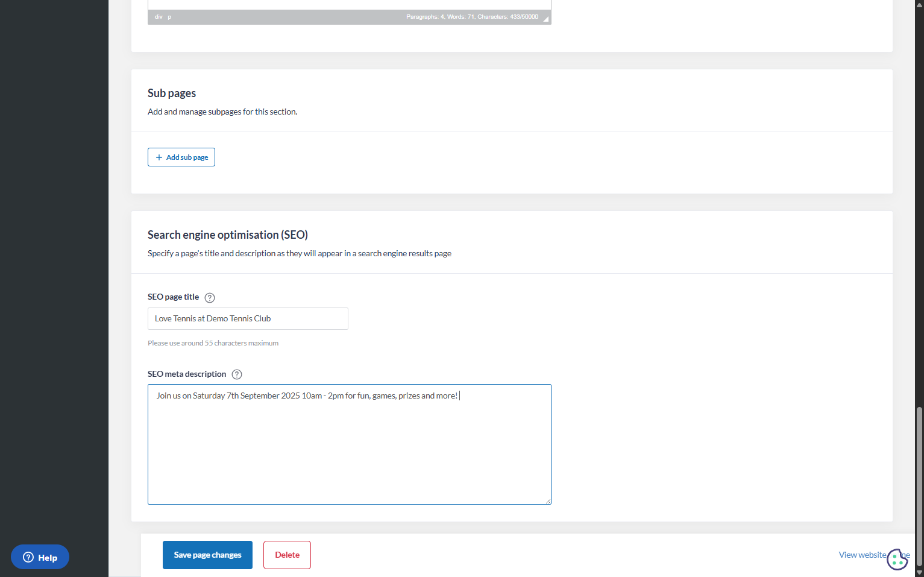
Task: Click the 'Search engine optimisation (SEO)' heading
Action: point(228,235)
